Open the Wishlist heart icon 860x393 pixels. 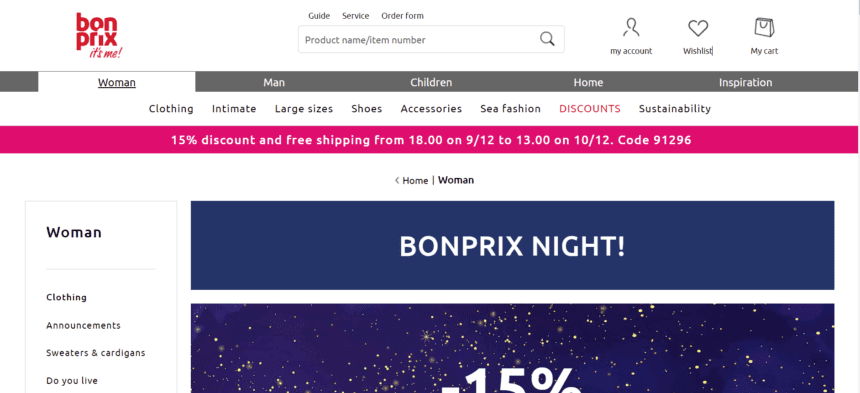click(698, 28)
